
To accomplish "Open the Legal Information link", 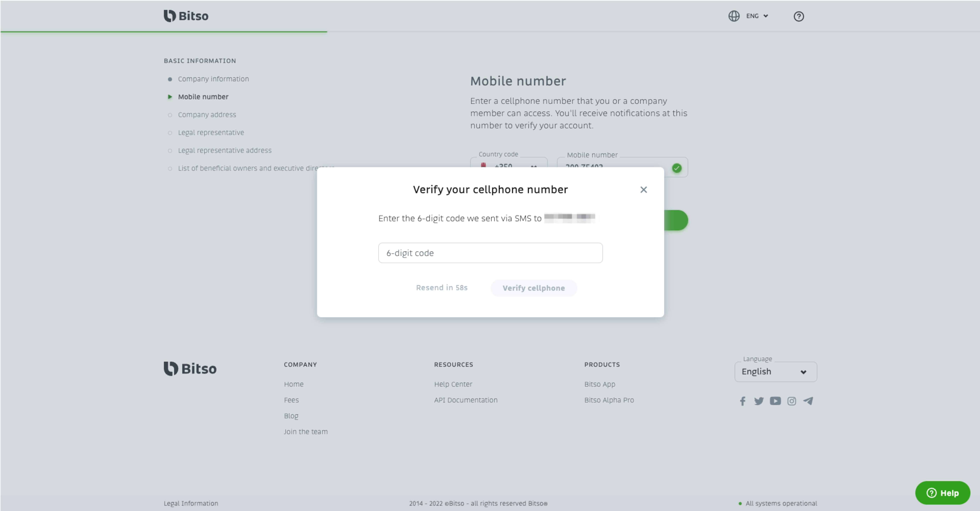I will [191, 503].
